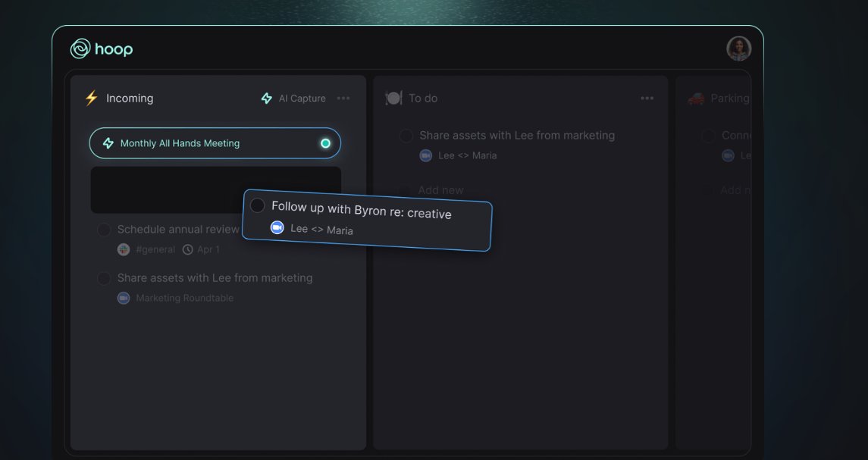Open Share assets with Lee title in Incoming
The image size is (868, 460).
coord(215,278)
